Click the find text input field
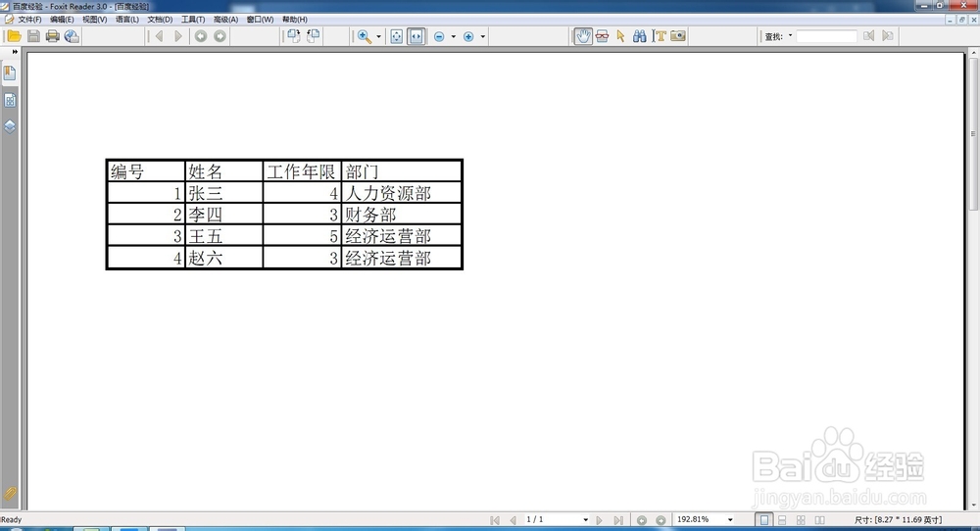Image resolution: width=980 pixels, height=531 pixels. (x=826, y=36)
